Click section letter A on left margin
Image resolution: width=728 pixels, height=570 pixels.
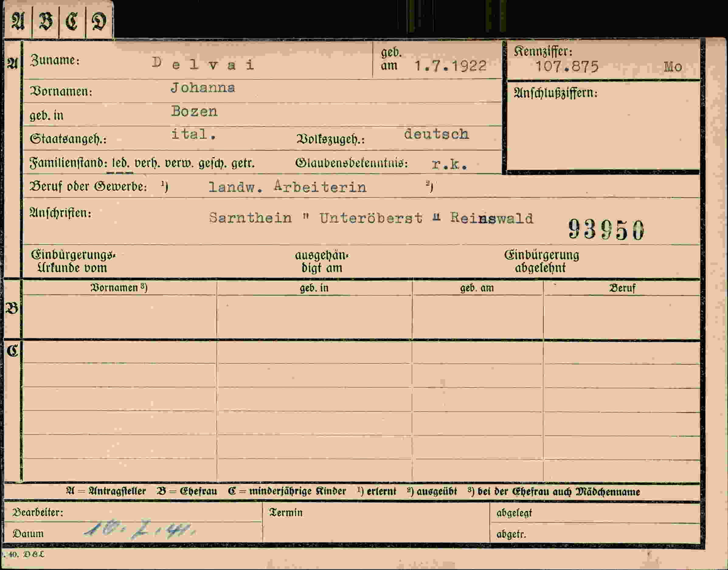coord(12,63)
